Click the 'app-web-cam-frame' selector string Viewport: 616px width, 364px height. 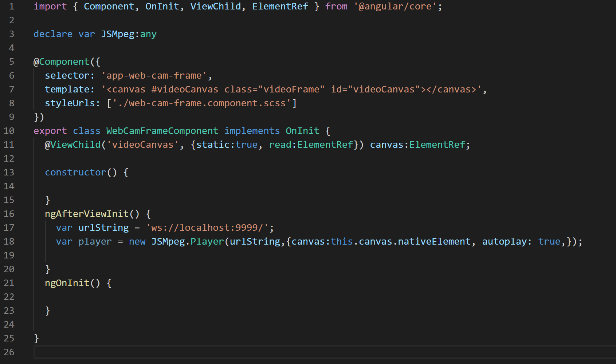click(x=154, y=76)
